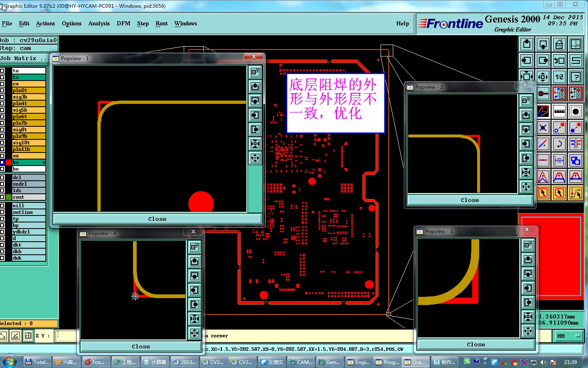The height and width of the screenshot is (368, 588).
Task: Select the polygon selection arrow tool
Action: [559, 192]
